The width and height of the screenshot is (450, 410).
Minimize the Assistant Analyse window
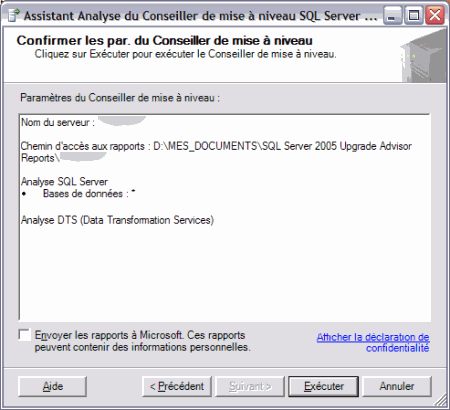point(393,15)
